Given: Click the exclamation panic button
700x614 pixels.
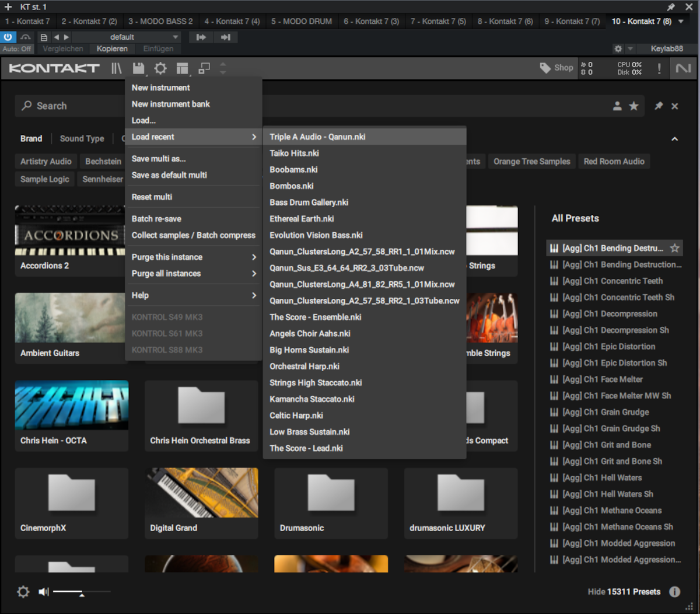Looking at the screenshot, I should pyautogui.click(x=659, y=68).
